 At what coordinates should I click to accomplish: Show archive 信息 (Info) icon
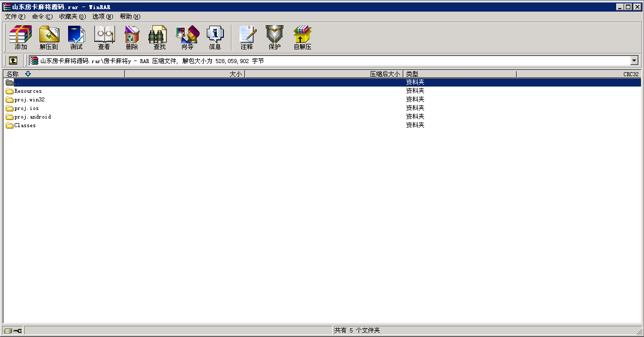(x=215, y=38)
